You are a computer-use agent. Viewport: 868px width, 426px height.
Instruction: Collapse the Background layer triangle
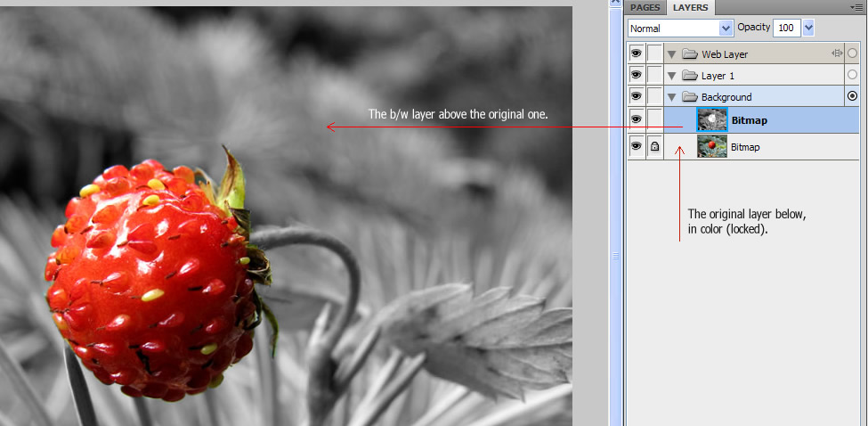tap(672, 97)
